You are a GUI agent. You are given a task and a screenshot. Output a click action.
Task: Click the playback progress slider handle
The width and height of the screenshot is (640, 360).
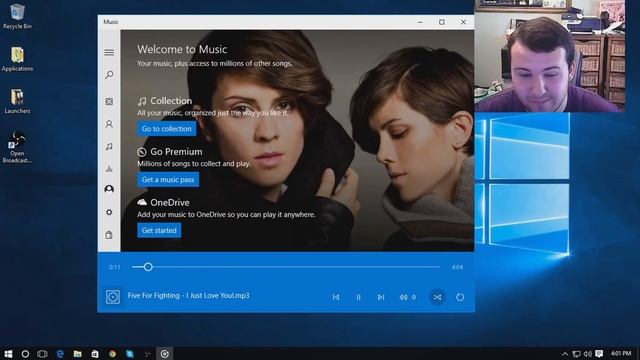coord(148,267)
